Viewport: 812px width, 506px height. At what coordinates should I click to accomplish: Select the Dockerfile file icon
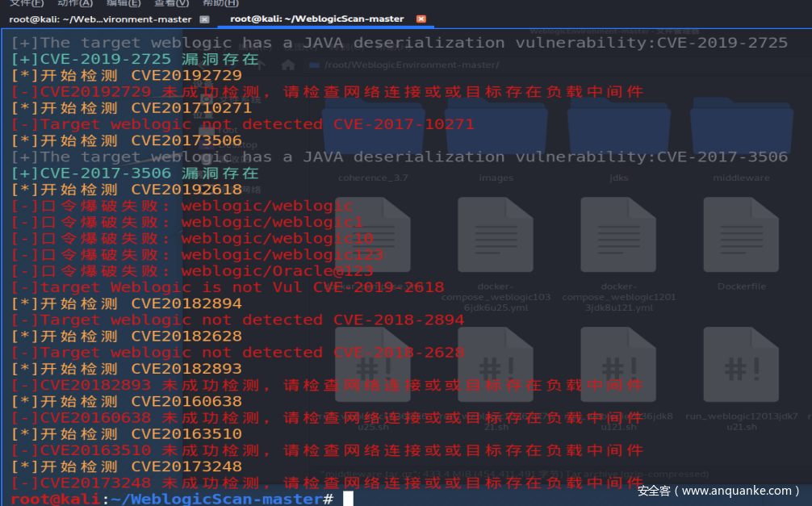click(x=741, y=236)
